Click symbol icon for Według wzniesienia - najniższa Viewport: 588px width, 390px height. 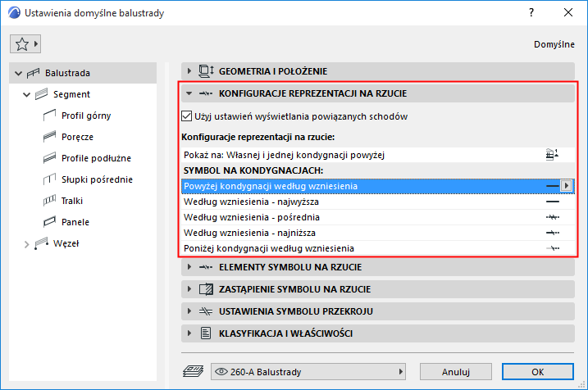click(553, 233)
